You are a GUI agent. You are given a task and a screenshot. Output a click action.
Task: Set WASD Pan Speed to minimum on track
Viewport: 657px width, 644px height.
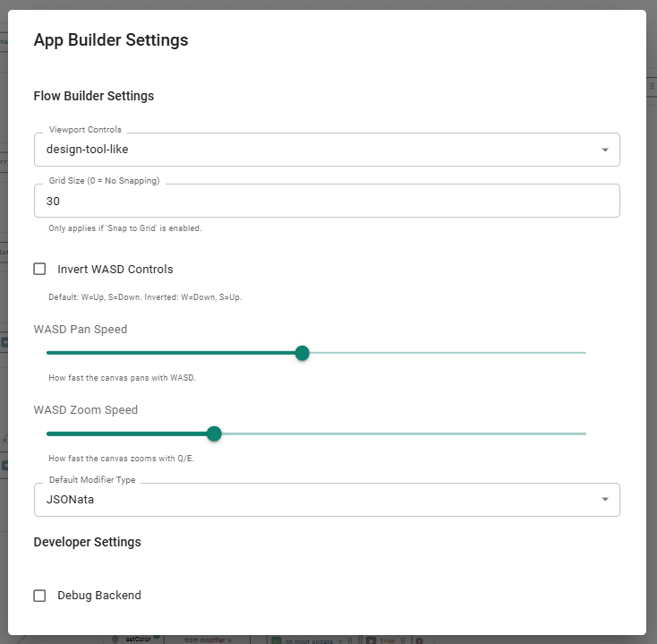tap(47, 353)
